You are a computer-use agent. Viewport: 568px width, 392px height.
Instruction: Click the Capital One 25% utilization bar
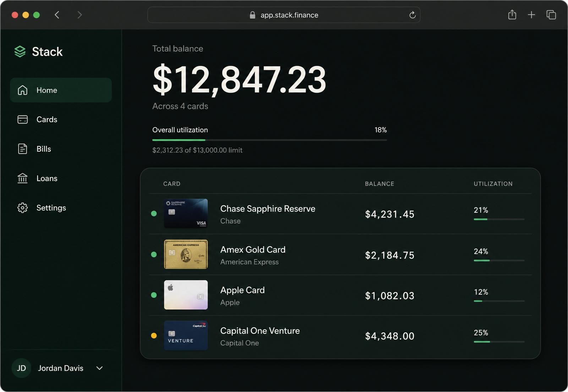[x=499, y=342]
